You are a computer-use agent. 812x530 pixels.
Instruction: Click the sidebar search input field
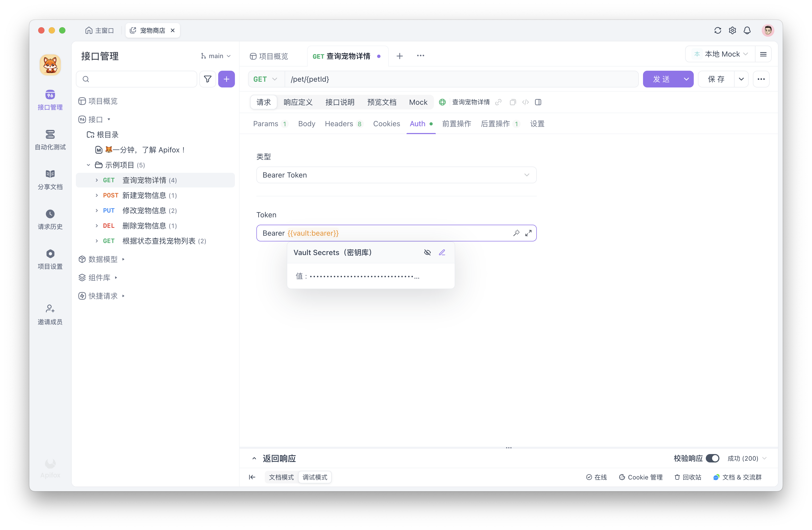(x=140, y=79)
